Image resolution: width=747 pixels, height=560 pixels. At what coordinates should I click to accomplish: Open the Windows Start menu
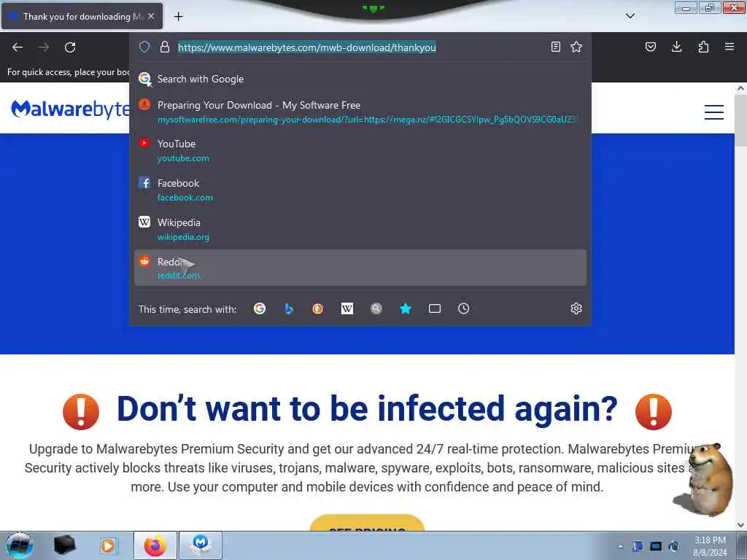[x=19, y=545]
